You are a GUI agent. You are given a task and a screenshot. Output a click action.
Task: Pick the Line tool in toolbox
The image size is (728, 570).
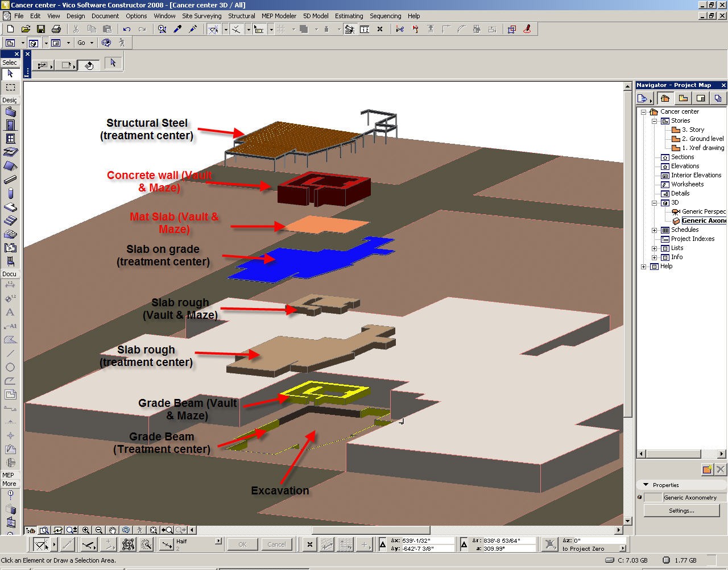10,353
